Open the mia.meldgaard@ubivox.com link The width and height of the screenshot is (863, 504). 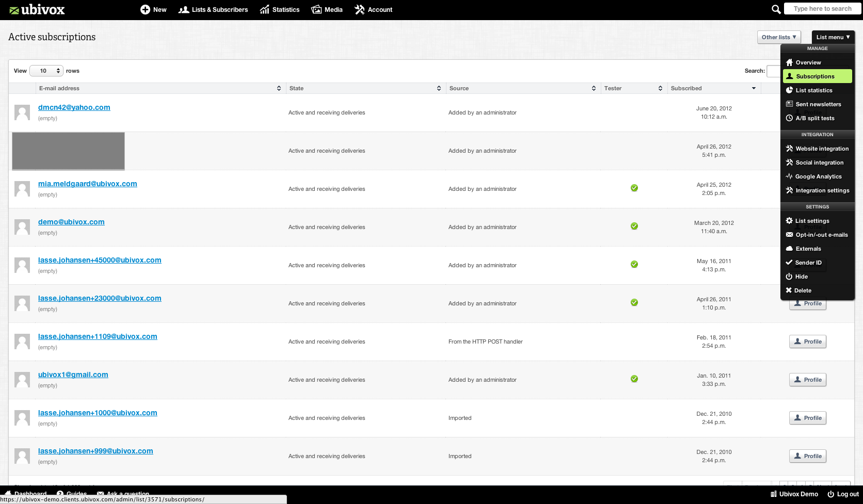pyautogui.click(x=88, y=184)
